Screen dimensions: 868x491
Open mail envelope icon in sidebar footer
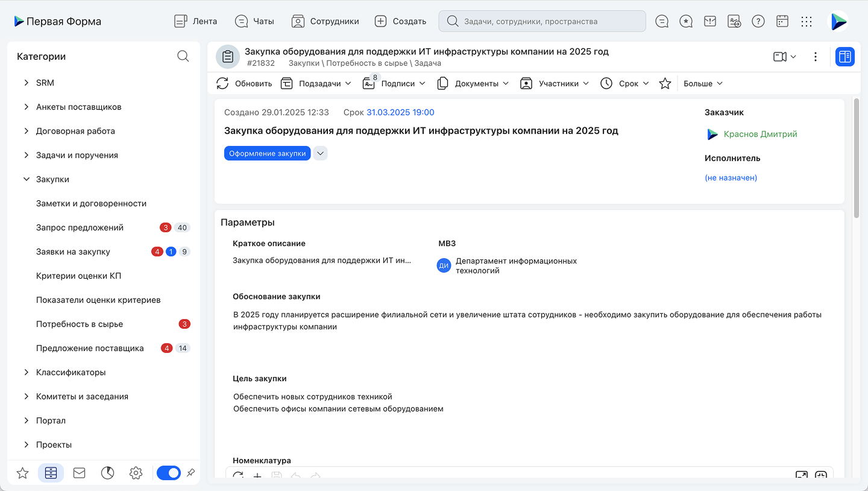point(79,473)
